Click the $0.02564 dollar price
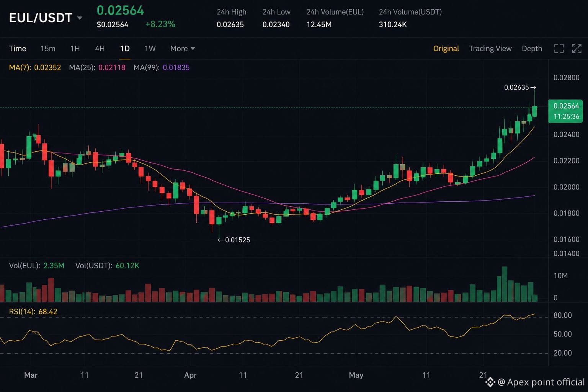The width and height of the screenshot is (588, 392). pyautogui.click(x=113, y=24)
